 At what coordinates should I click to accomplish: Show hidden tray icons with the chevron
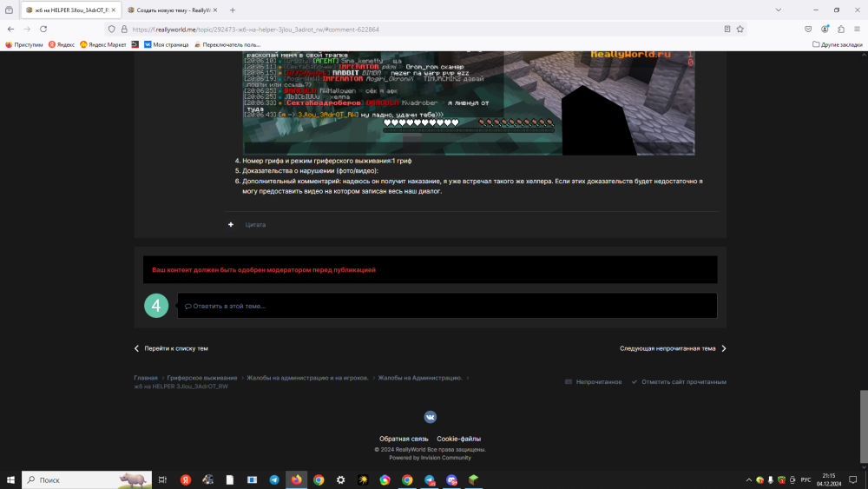749,480
